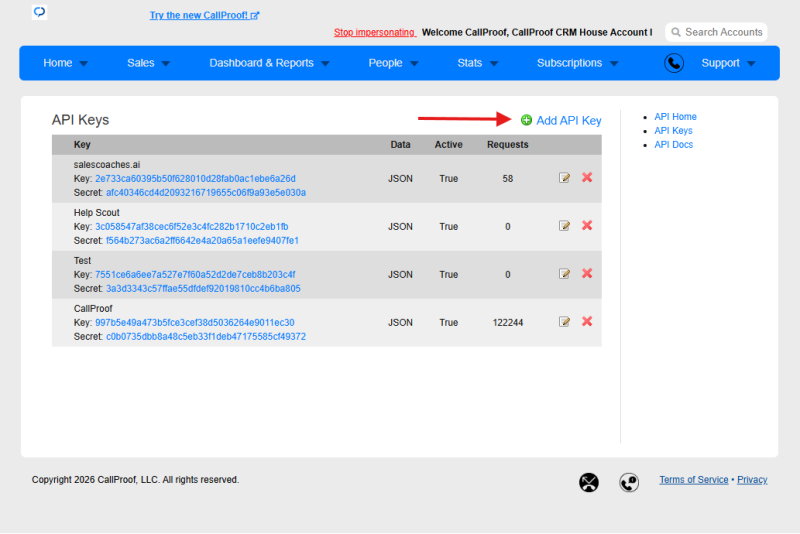800x534 pixels.
Task: Click Stop impersonating link
Action: click(375, 32)
